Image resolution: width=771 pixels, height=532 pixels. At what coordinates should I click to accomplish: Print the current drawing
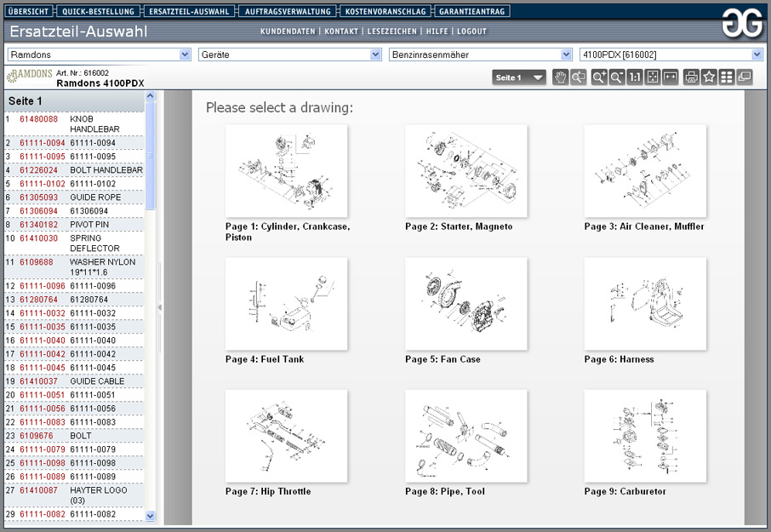(692, 77)
